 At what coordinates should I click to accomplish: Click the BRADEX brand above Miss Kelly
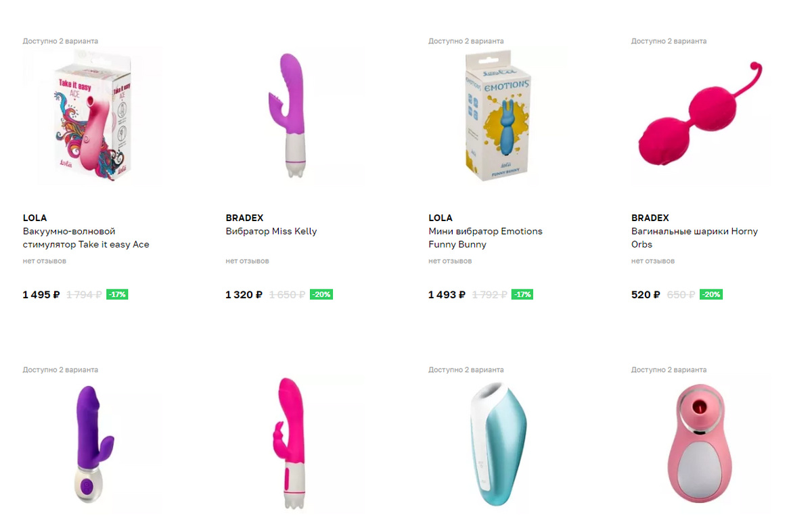point(244,218)
